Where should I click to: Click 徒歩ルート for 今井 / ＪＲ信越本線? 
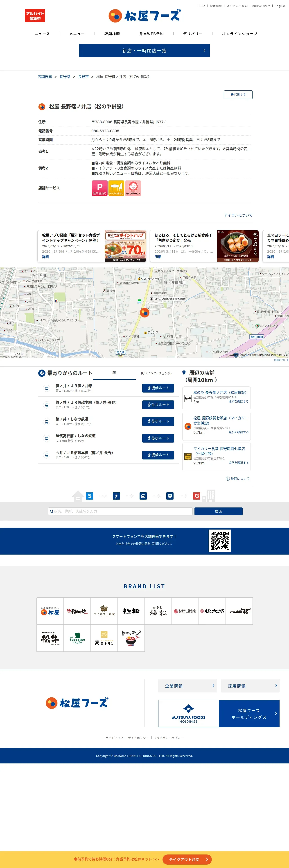(x=158, y=455)
